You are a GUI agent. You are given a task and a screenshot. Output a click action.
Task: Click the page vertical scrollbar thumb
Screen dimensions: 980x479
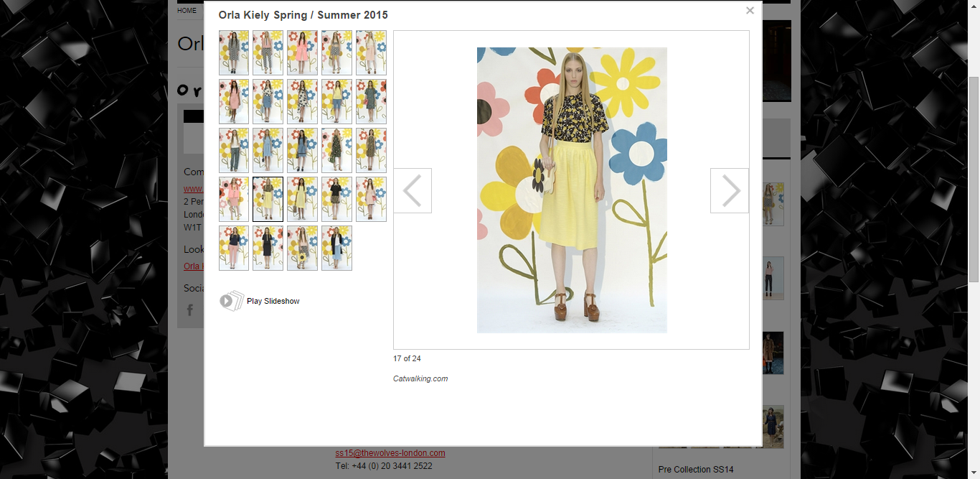pyautogui.click(x=974, y=180)
